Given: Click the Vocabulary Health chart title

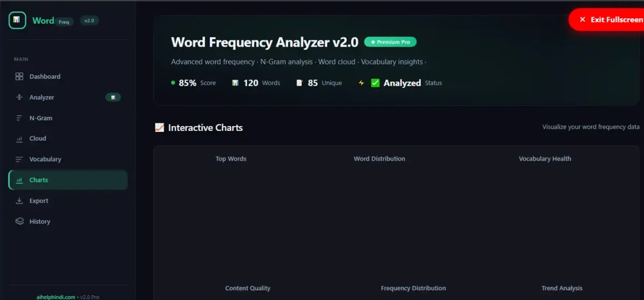Looking at the screenshot, I should tap(545, 159).
